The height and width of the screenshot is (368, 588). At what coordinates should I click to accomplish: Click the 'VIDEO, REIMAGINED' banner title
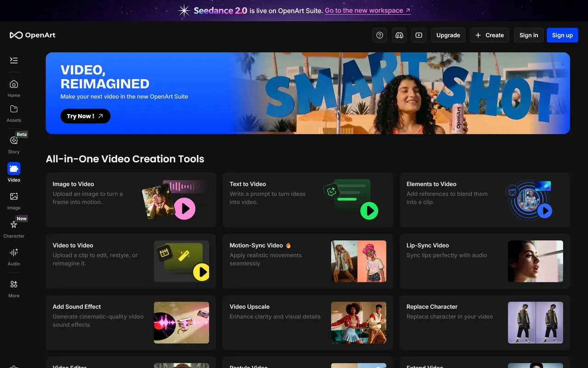105,77
